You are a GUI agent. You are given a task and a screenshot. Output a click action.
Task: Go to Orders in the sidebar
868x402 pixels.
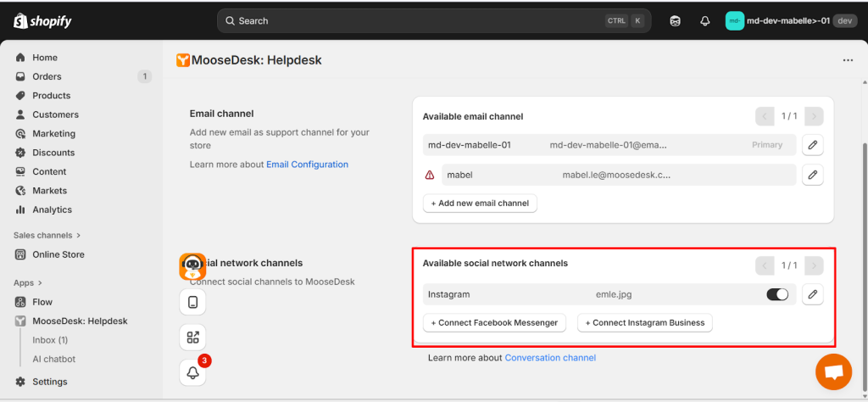click(47, 76)
